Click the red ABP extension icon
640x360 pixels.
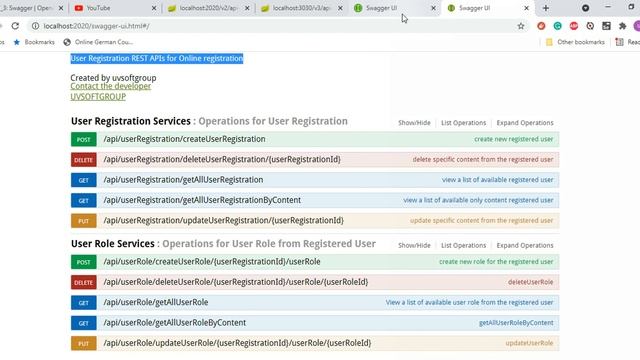[574, 26]
